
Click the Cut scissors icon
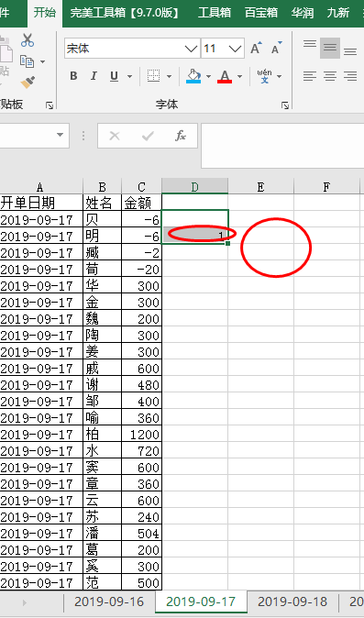[x=28, y=40]
